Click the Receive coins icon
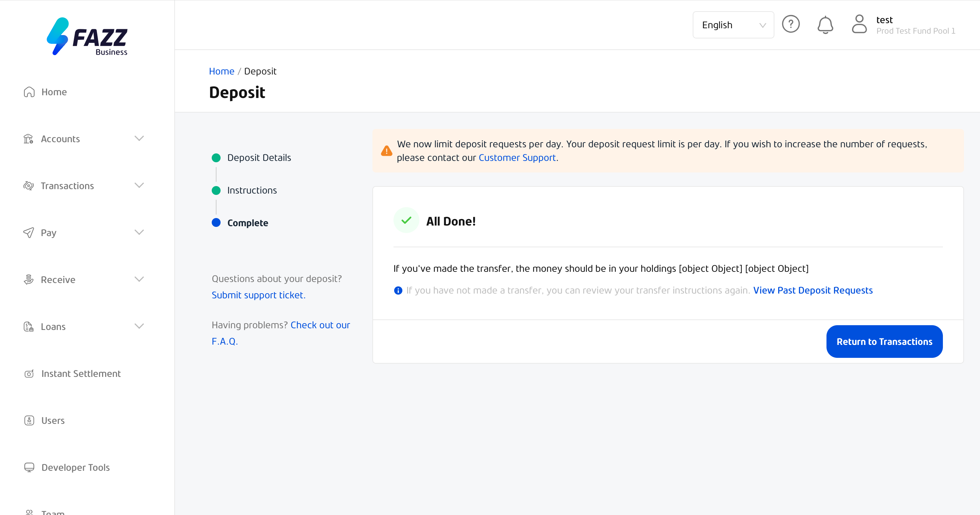980x515 pixels. (29, 280)
